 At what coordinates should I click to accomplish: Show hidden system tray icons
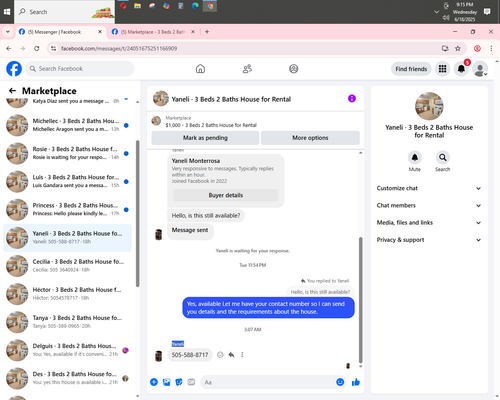pyautogui.click(x=436, y=12)
